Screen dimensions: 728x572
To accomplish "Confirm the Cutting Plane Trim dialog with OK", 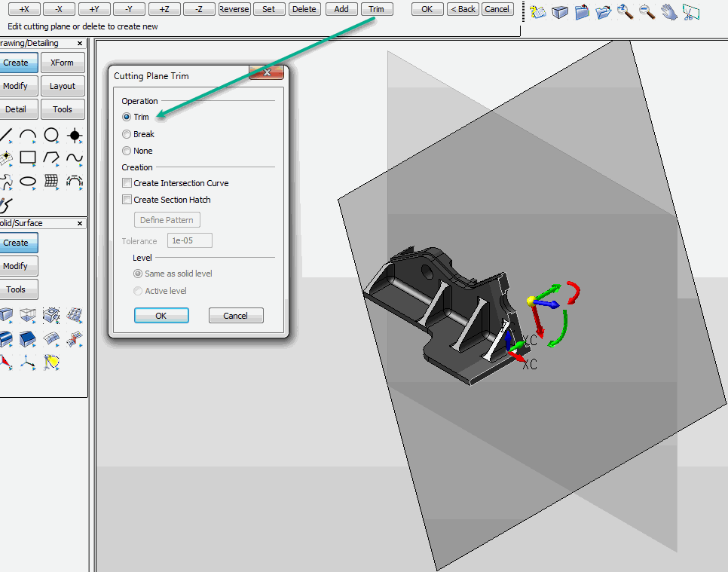I will [x=161, y=315].
